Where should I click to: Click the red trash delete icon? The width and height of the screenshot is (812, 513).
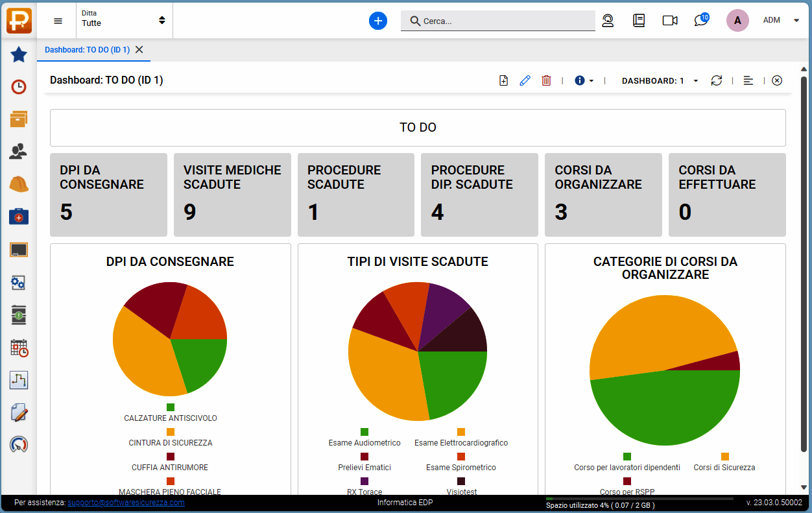pos(546,80)
